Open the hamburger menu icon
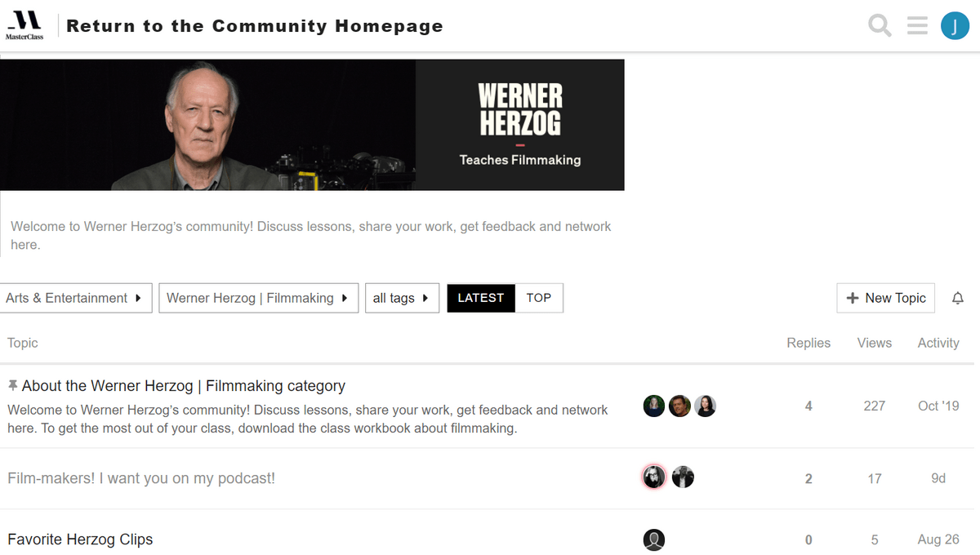Image resolution: width=980 pixels, height=555 pixels. tap(917, 26)
